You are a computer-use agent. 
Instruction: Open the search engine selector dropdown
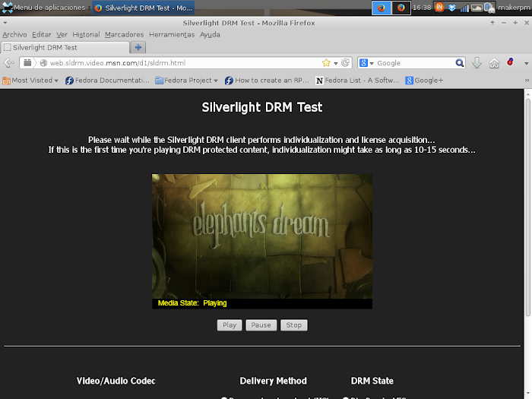point(366,63)
